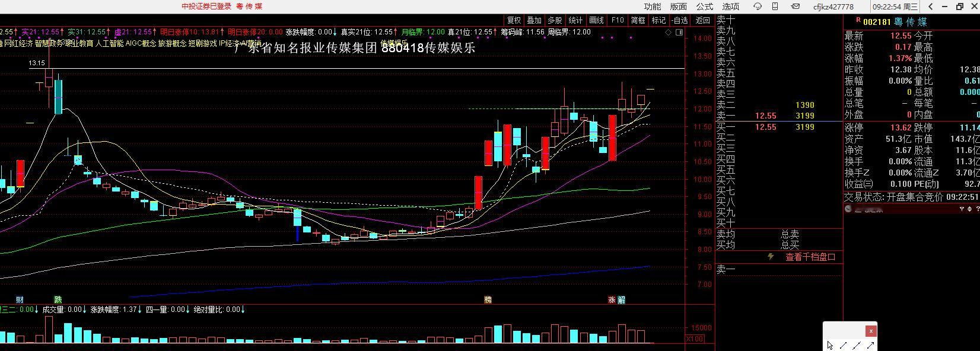Click the 解 marker on the timeline
This screenshot has height=351, width=980.
click(621, 300)
